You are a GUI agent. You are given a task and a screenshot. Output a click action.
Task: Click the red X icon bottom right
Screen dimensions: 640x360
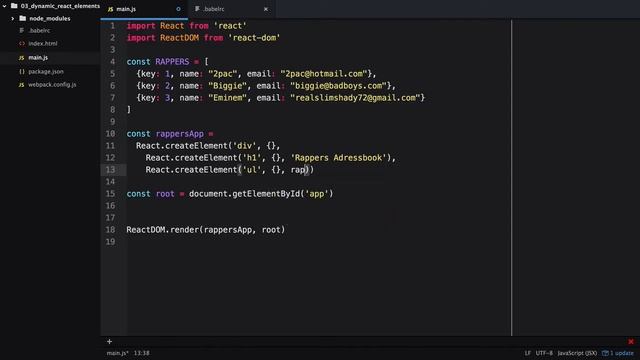point(631,342)
